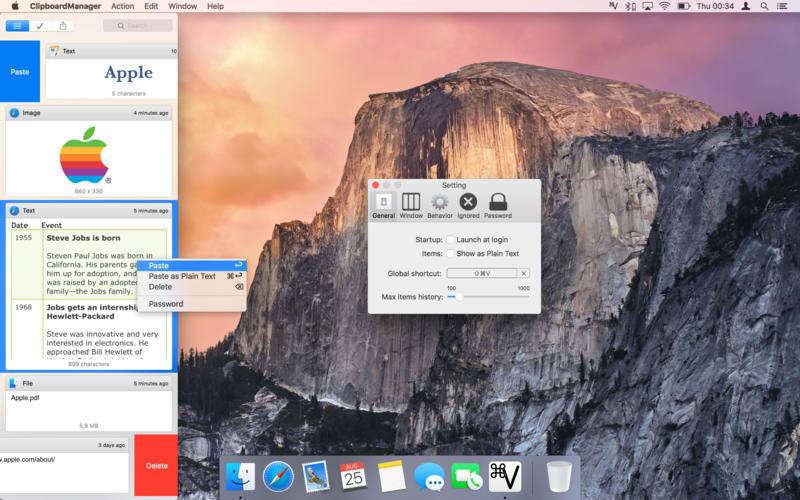
Task: Click the share icon in clipboard toolbar
Action: [x=64, y=26]
